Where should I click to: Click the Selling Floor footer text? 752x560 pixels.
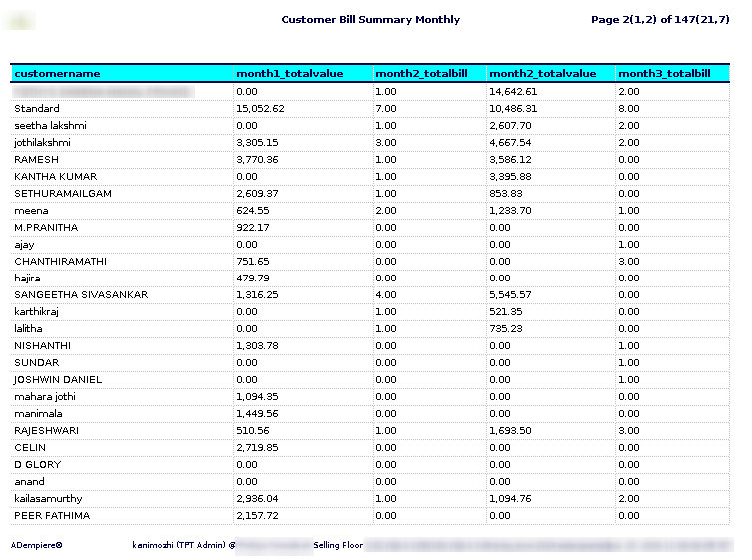point(338,545)
